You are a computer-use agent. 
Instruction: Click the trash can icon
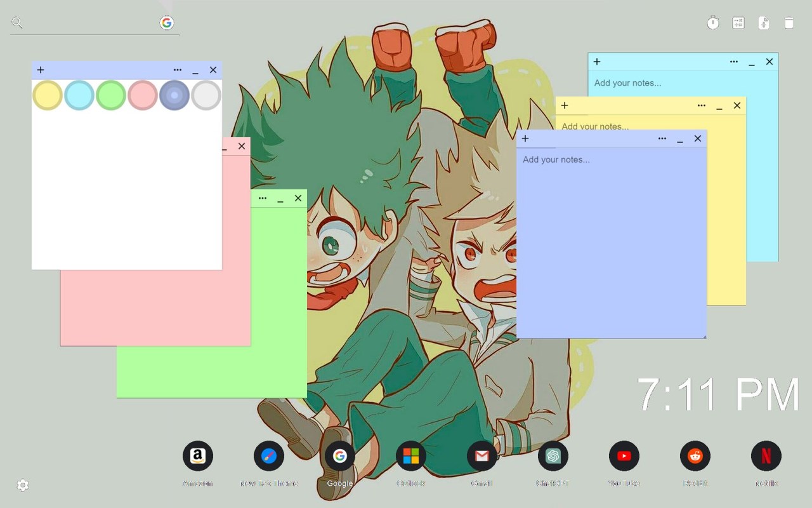pyautogui.click(x=789, y=23)
